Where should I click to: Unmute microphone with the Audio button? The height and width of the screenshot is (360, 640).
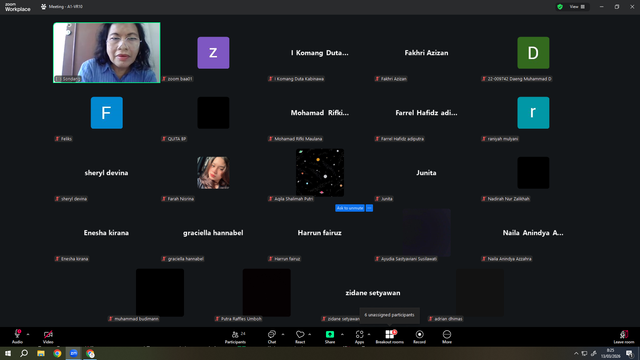click(x=17, y=337)
